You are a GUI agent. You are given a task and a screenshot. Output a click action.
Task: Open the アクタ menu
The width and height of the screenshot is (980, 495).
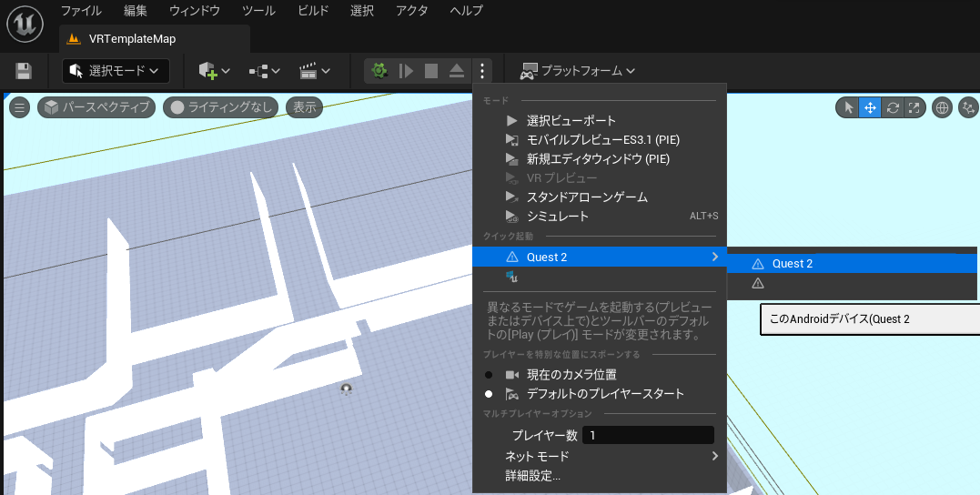pyautogui.click(x=412, y=11)
